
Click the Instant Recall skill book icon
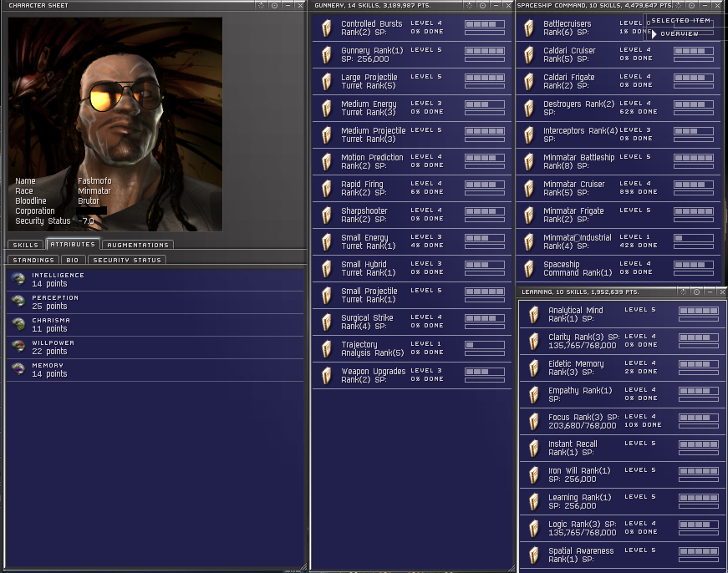(534, 449)
